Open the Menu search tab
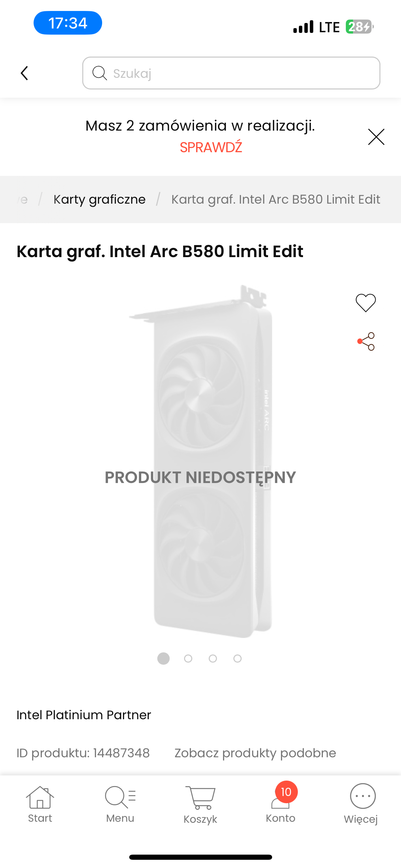Viewport: 401px width, 868px height. (x=120, y=804)
